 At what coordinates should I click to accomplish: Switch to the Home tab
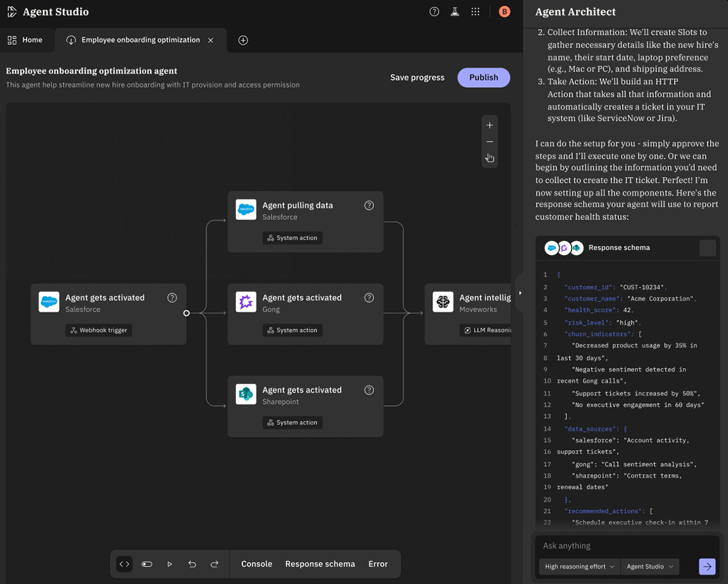(x=26, y=40)
